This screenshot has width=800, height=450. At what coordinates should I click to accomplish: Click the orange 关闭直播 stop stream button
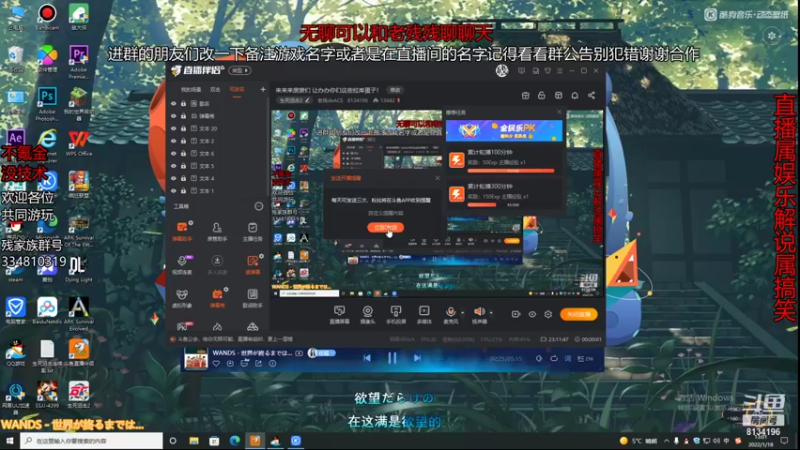(x=579, y=314)
